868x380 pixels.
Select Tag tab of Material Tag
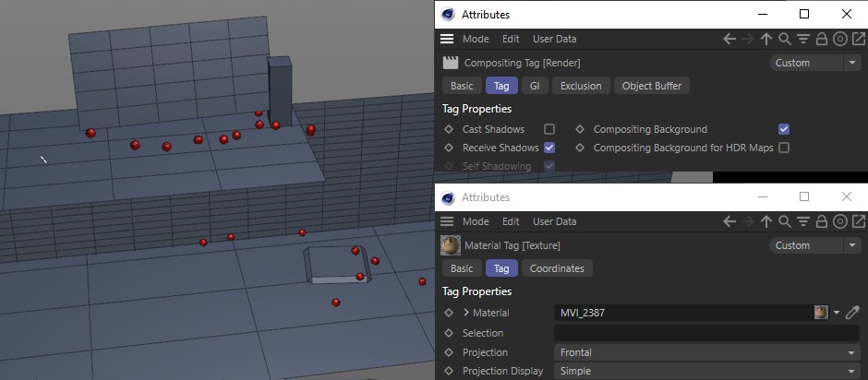[x=501, y=268]
